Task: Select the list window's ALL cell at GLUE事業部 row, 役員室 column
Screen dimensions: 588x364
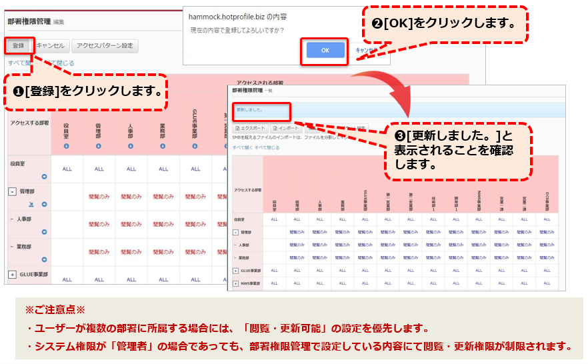Action: tap(275, 271)
